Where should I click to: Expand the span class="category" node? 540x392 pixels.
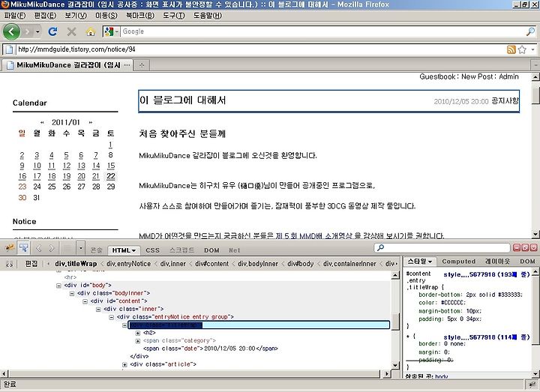pos(138,341)
